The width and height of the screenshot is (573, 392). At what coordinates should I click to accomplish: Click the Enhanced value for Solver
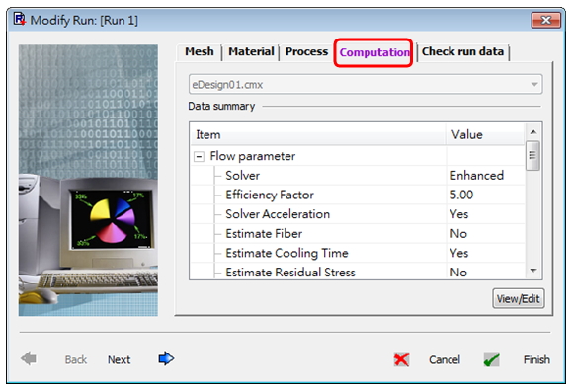(x=477, y=176)
